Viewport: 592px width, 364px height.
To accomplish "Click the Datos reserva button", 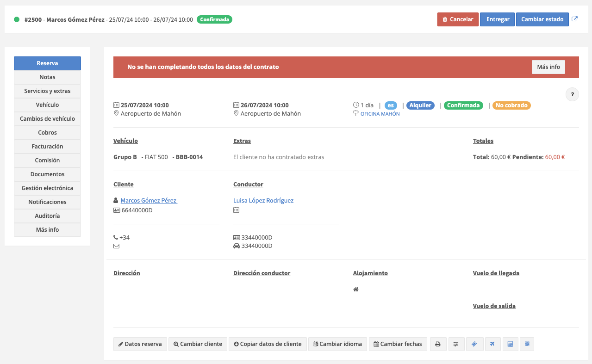I will tap(140, 344).
